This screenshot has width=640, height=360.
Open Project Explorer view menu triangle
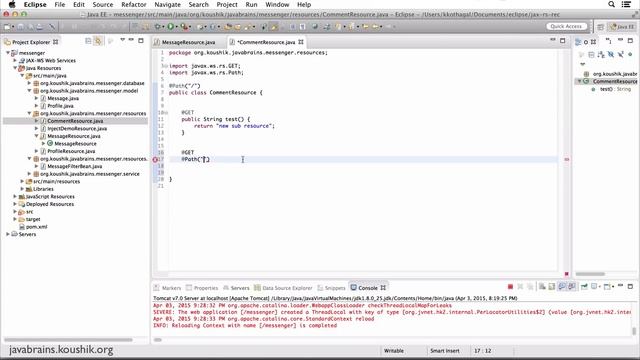pyautogui.click(x=122, y=40)
